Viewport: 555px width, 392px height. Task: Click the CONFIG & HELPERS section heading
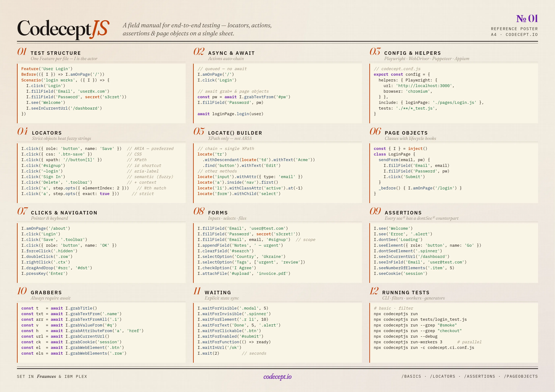coord(413,53)
